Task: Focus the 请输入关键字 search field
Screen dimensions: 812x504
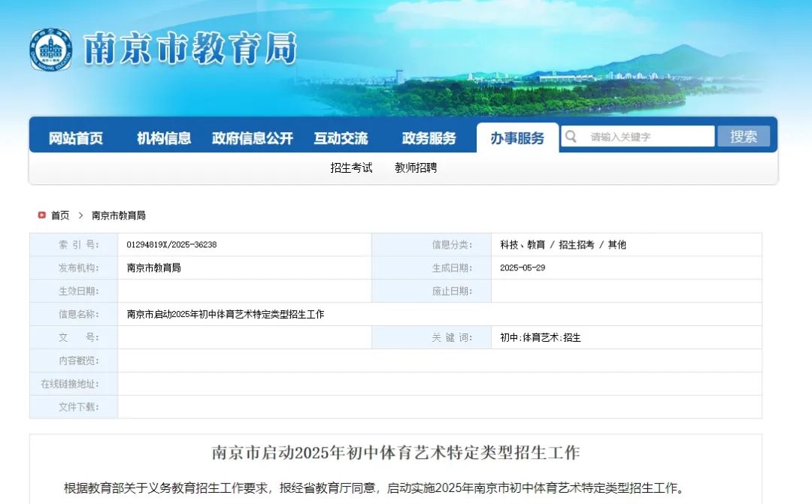Action: coord(638,137)
